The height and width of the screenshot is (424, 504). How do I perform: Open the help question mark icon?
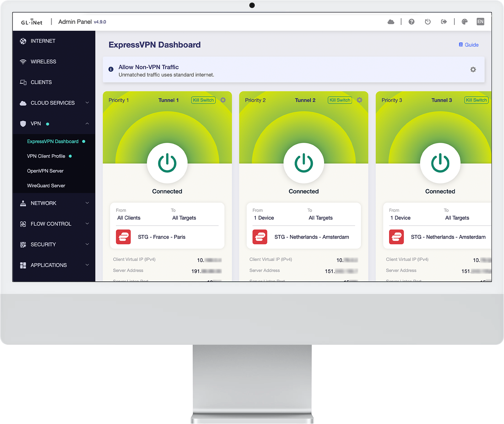coord(411,22)
